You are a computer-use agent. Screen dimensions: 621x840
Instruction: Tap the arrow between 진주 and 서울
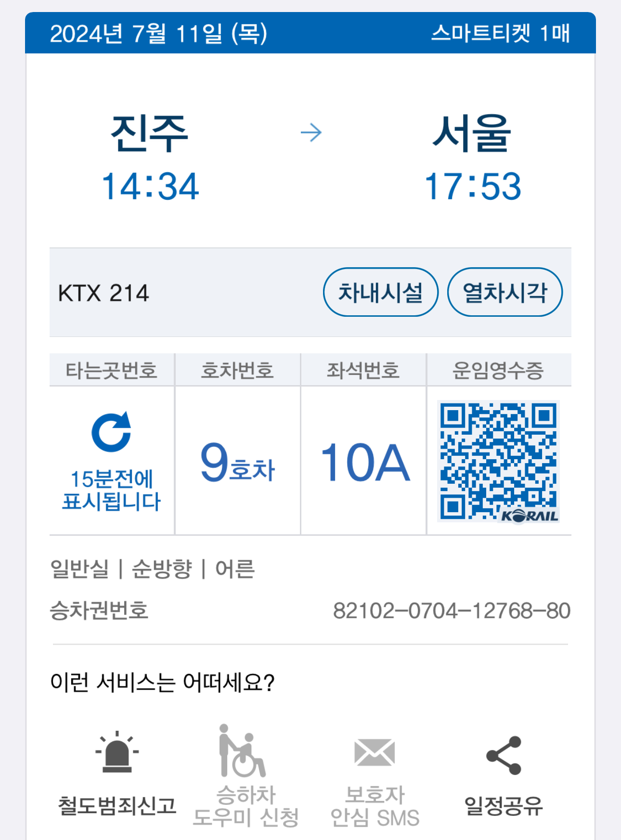click(x=311, y=133)
